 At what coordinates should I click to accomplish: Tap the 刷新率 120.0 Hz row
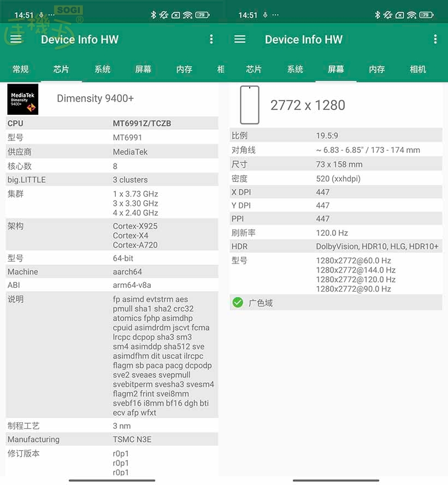[336, 233]
